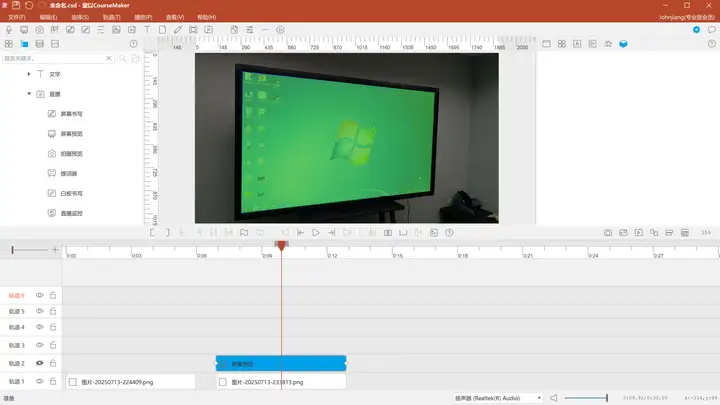This screenshot has height=405, width=720.
Task: Clear the search box with X
Action: pos(108,58)
